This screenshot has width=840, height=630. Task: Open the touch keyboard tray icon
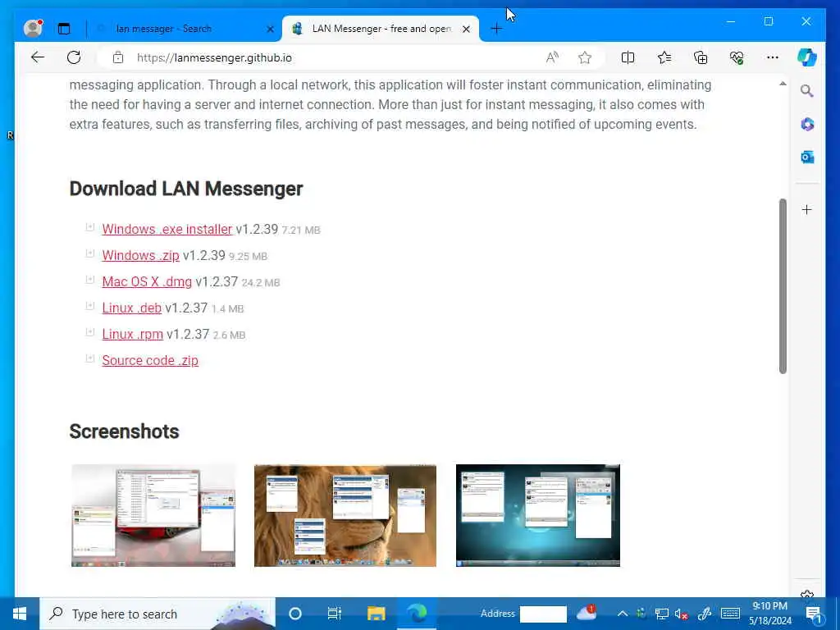pyautogui.click(x=730, y=614)
